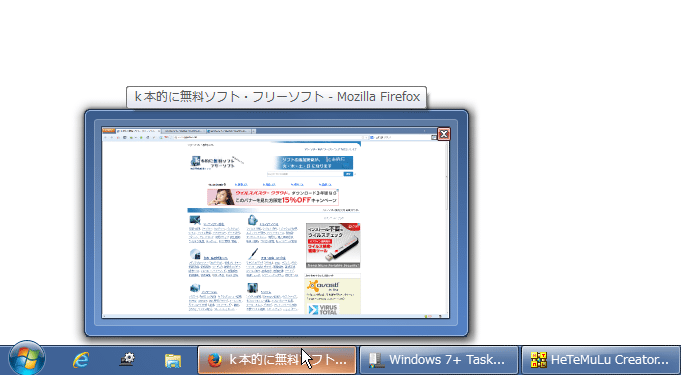681x375 pixels.
Task: Open the pinned gear-and-monitor taskbar icon
Action: point(127,360)
